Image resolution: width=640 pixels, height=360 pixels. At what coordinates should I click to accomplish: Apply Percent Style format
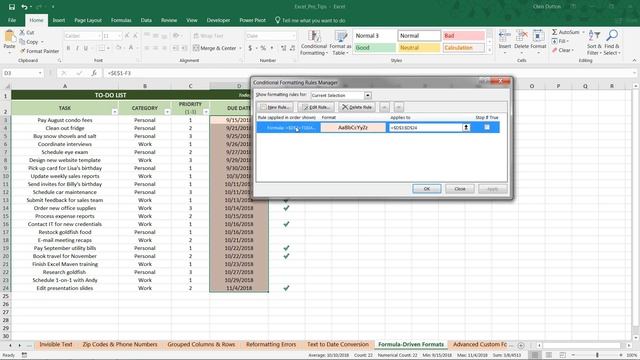pos(263,48)
